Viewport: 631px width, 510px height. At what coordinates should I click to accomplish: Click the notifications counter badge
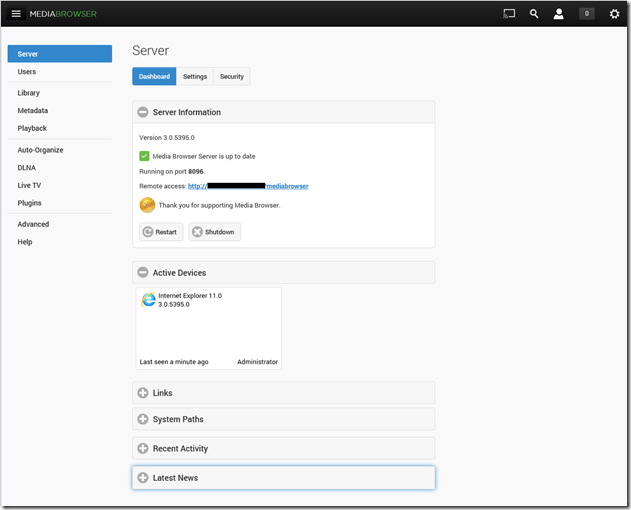click(586, 14)
